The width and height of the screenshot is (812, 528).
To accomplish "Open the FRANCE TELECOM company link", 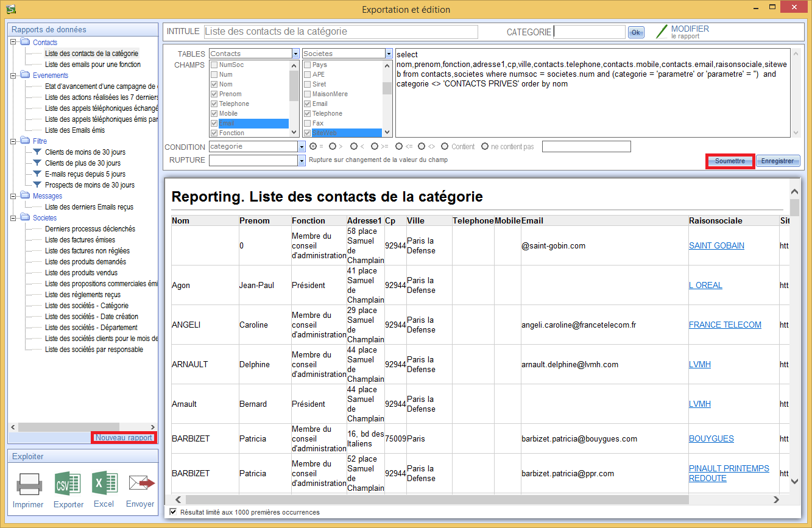I will [x=725, y=325].
